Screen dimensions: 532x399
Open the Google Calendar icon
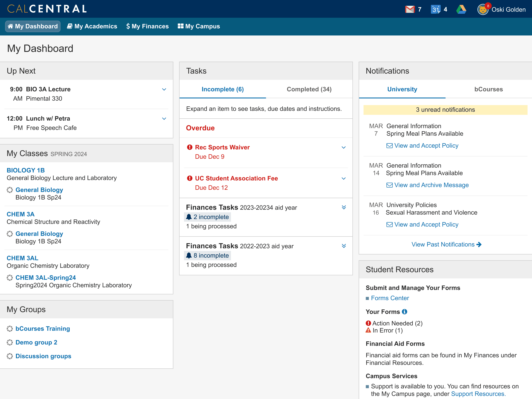(x=436, y=9)
